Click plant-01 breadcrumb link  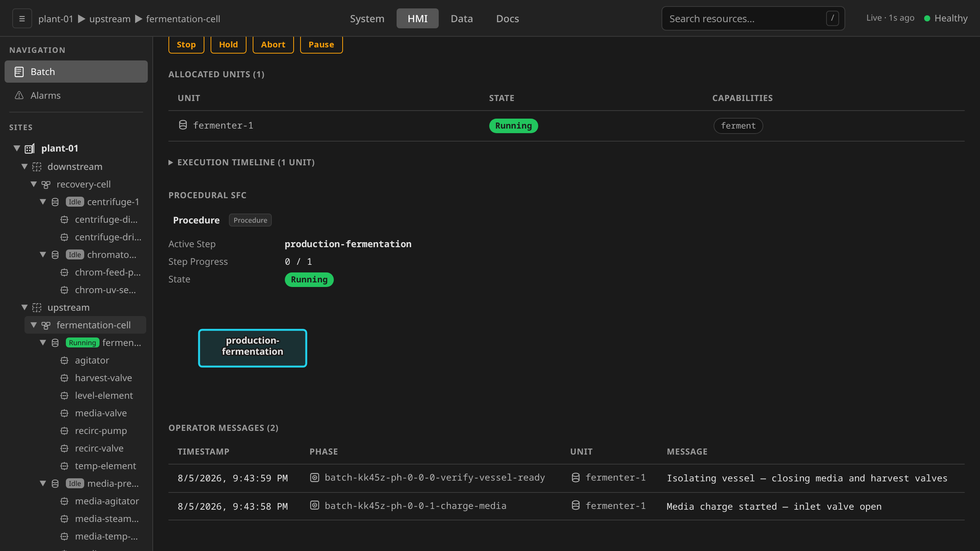tap(56, 19)
